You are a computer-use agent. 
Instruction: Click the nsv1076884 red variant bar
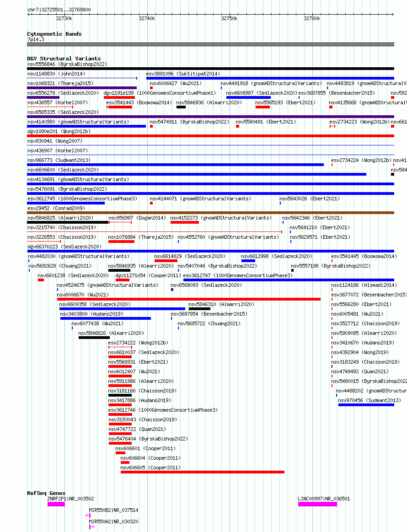pyautogui.click(x=122, y=242)
